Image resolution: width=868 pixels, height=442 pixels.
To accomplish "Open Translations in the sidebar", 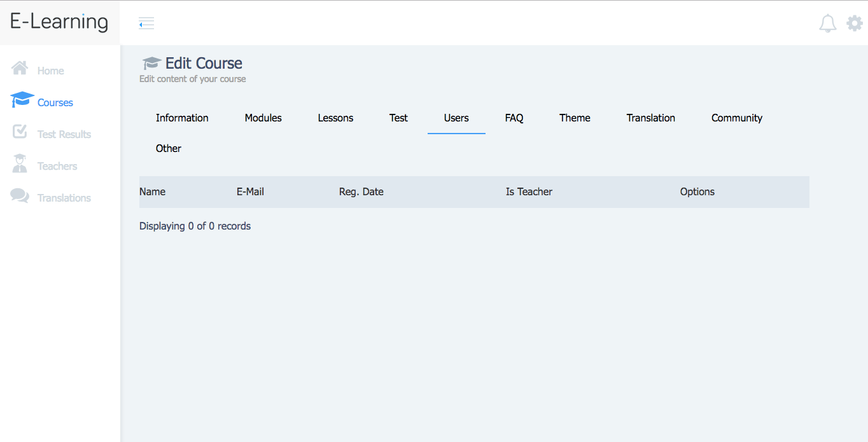I will pyautogui.click(x=64, y=198).
